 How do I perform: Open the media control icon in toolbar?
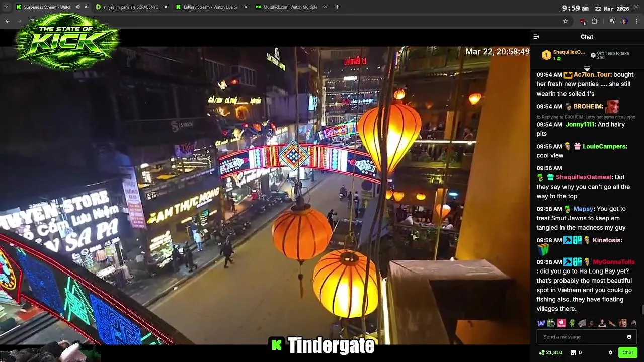[612, 21]
